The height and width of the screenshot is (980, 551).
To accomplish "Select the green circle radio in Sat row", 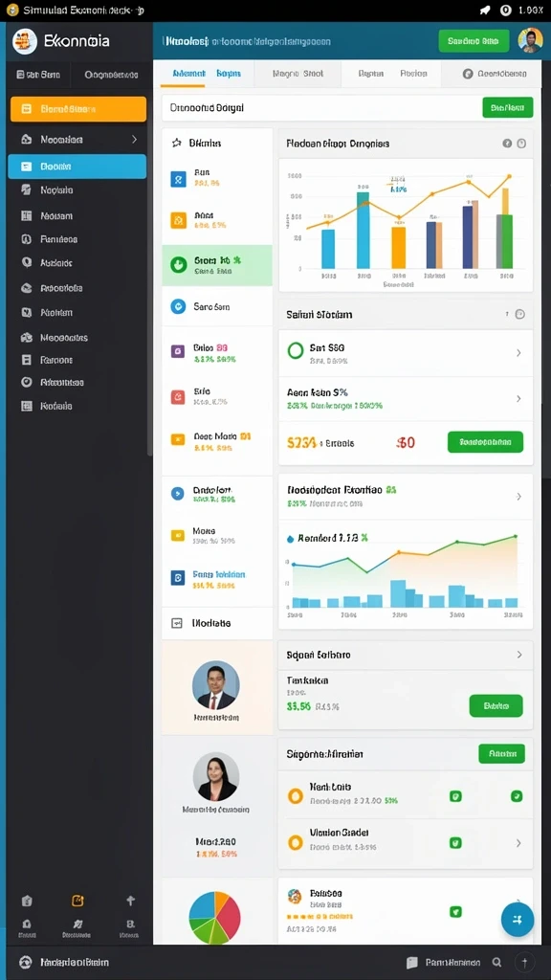I will pyautogui.click(x=295, y=350).
